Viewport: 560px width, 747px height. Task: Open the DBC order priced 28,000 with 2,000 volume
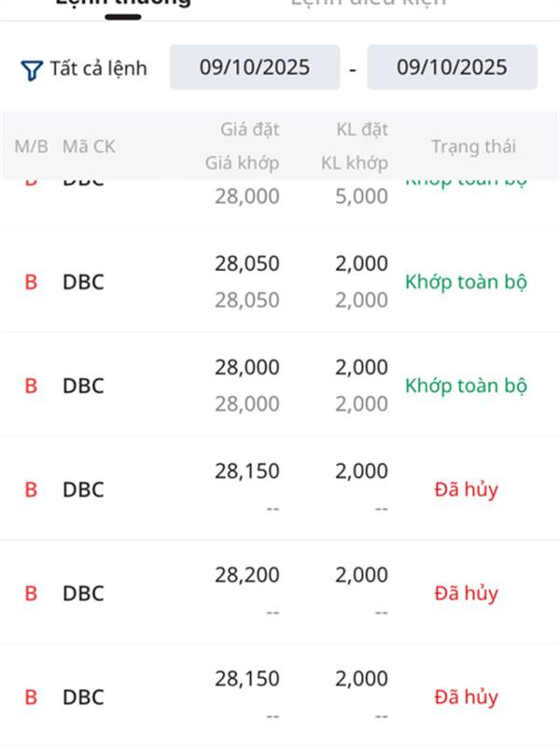tap(280, 385)
